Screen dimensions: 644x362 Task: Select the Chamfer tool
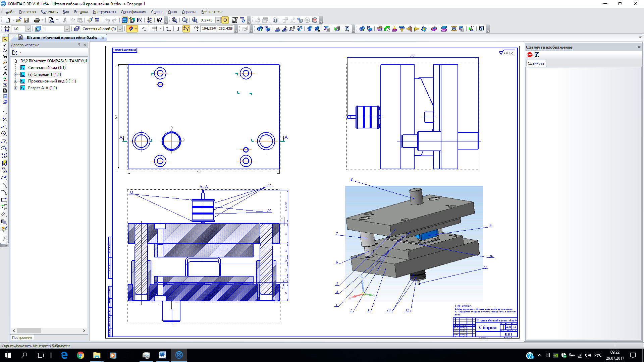tap(4, 185)
